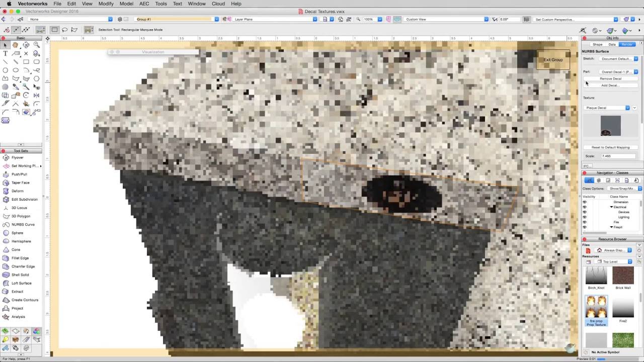Select the Loft Surface tool
The image size is (644, 362).
[21, 283]
